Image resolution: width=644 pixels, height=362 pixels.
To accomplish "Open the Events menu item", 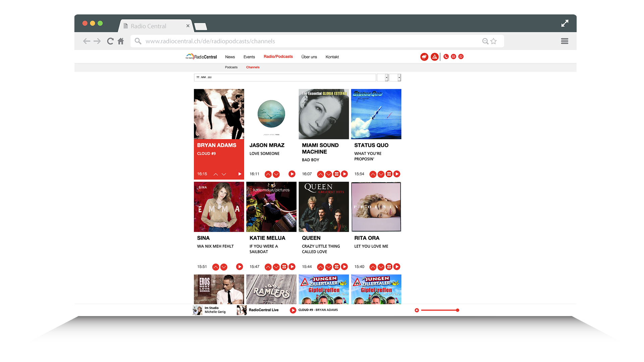I will pos(249,57).
